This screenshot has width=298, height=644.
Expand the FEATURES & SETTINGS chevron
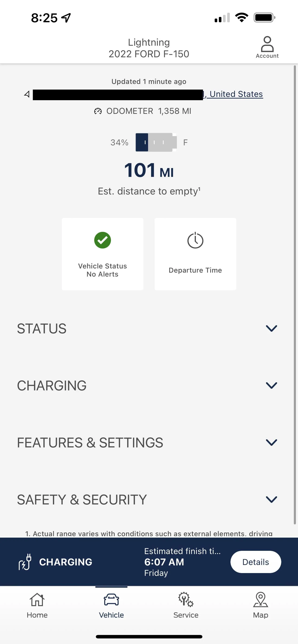pos(271,442)
